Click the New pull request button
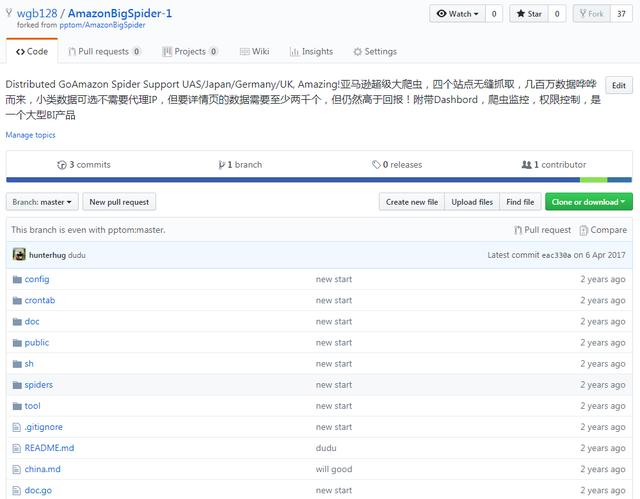640x499 pixels. pyautogui.click(x=119, y=202)
